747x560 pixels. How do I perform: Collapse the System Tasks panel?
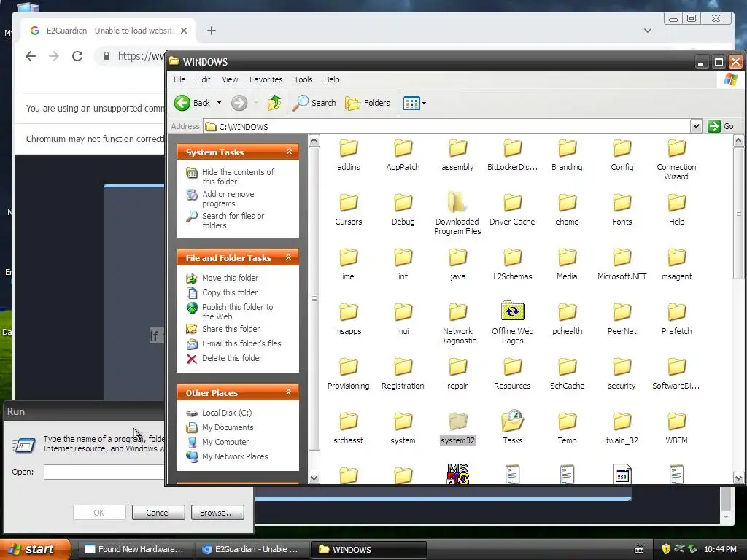coord(289,152)
